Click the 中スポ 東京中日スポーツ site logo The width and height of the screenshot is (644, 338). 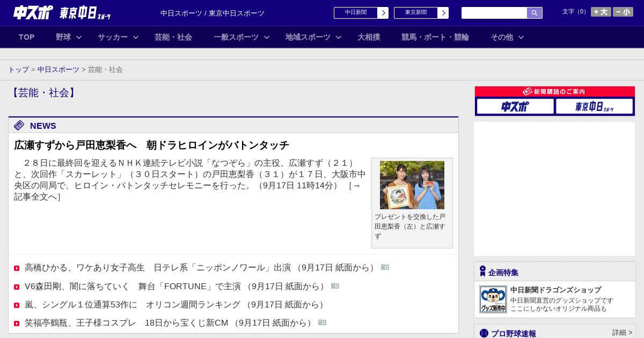tap(62, 13)
